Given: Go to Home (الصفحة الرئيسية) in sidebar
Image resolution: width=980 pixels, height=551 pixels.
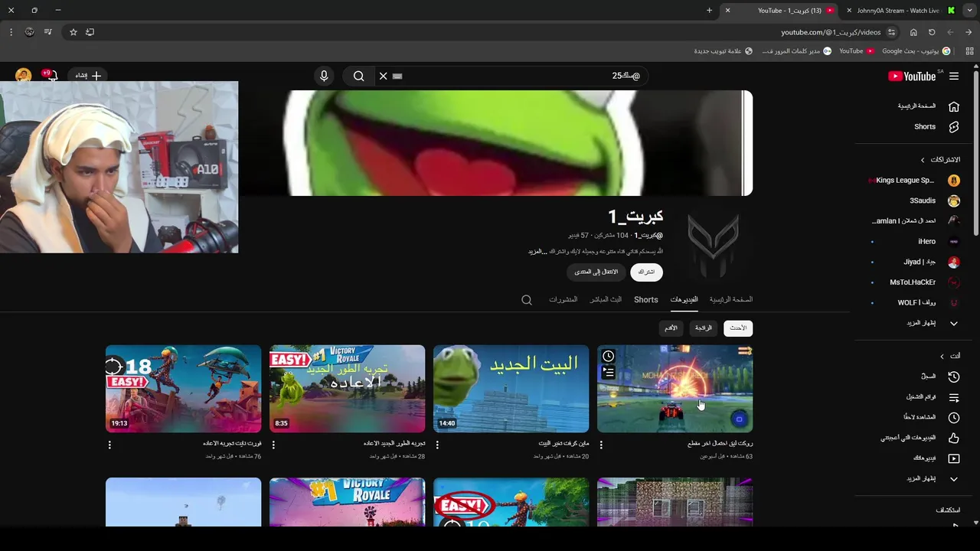Looking at the screenshot, I should coord(928,106).
